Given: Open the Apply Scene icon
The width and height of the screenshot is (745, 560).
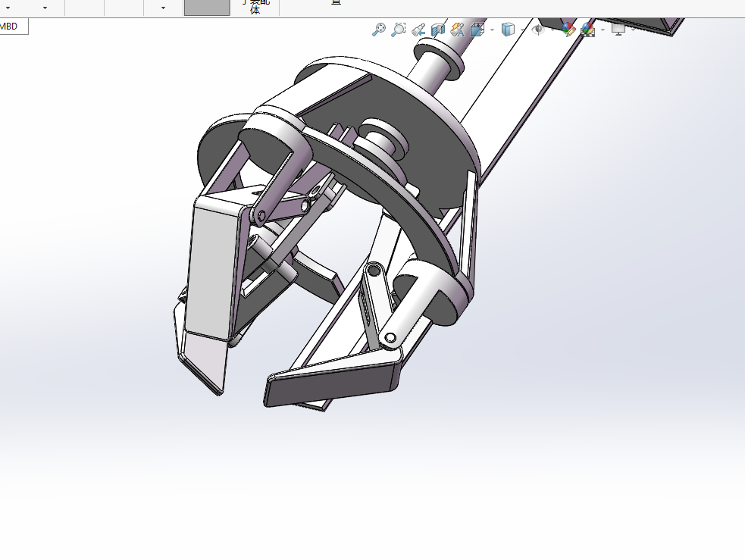Looking at the screenshot, I should (588, 30).
